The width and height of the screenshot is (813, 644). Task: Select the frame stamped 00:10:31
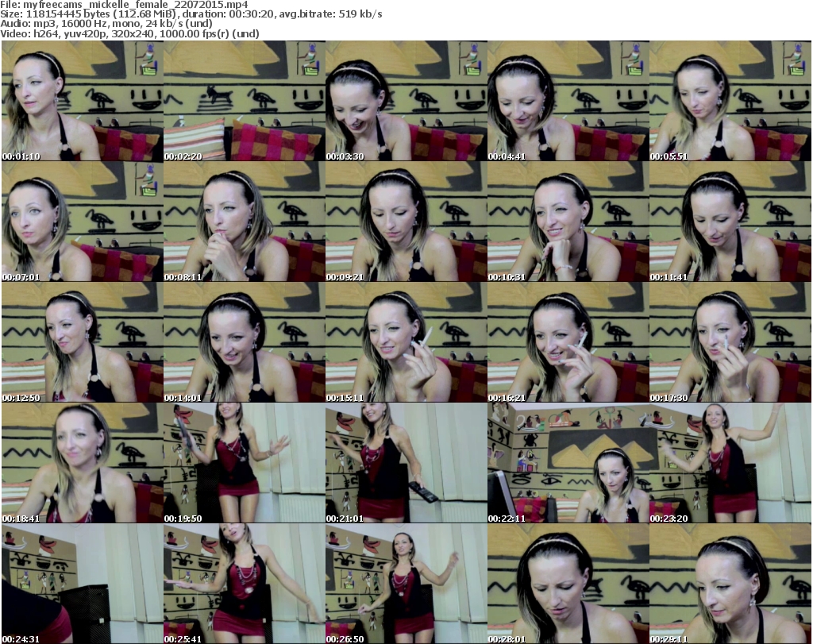pyautogui.click(x=568, y=222)
